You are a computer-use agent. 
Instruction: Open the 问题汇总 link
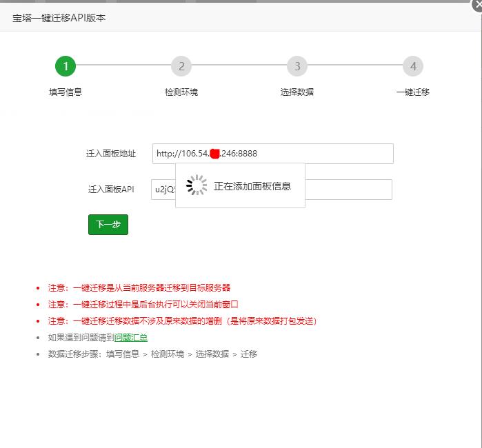(x=130, y=338)
